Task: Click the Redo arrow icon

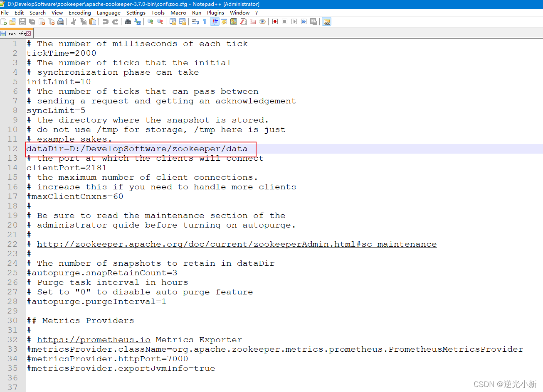Action: pos(115,22)
